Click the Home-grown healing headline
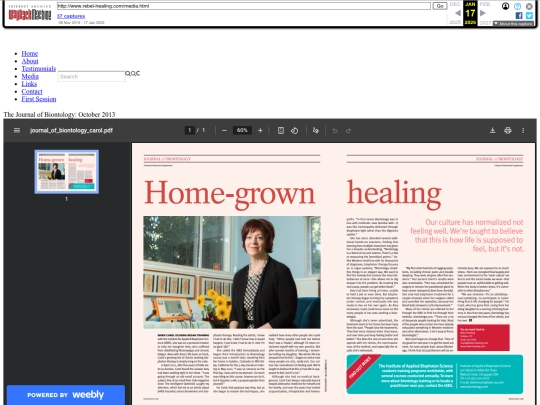The image size is (540, 405). point(292,194)
